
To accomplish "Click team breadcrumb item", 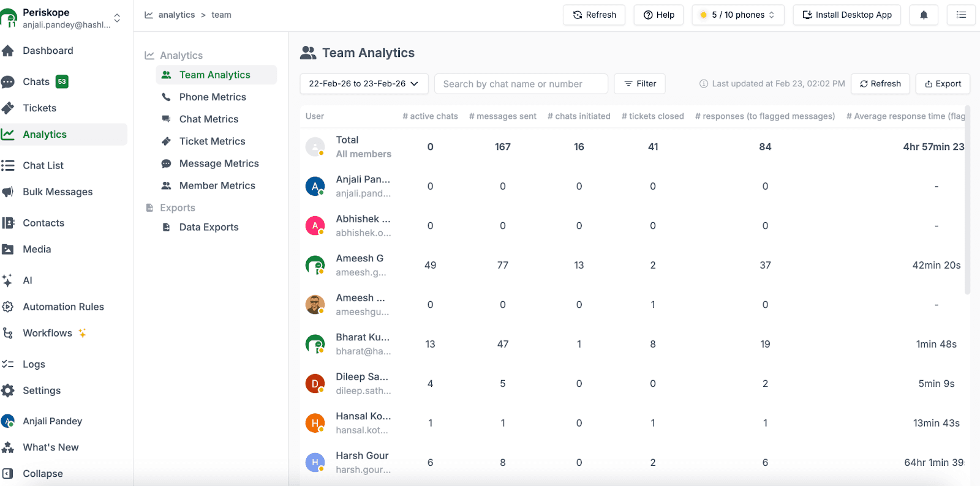I will [x=221, y=15].
